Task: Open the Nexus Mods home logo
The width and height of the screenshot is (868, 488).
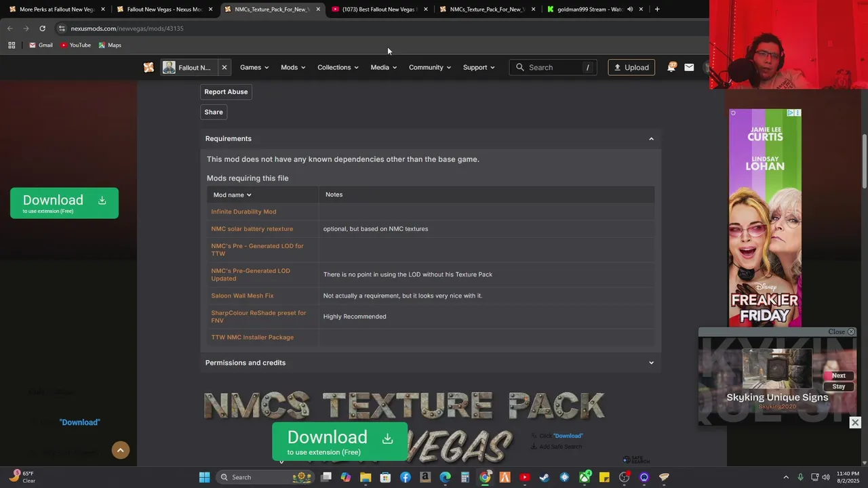Action: pyautogui.click(x=149, y=67)
